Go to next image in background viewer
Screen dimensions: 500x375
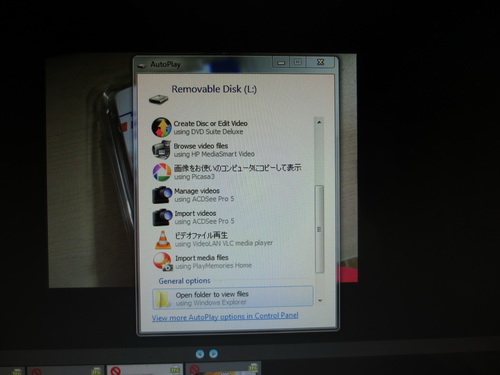click(214, 354)
